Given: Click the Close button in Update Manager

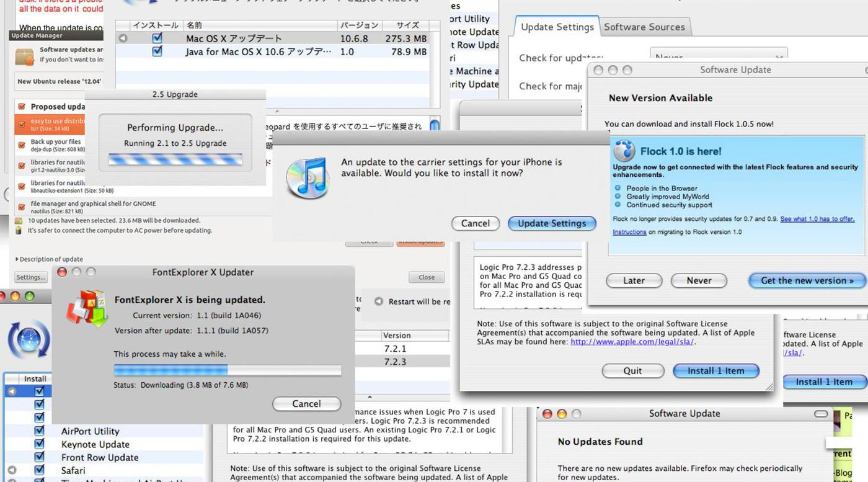Looking at the screenshot, I should (427, 277).
